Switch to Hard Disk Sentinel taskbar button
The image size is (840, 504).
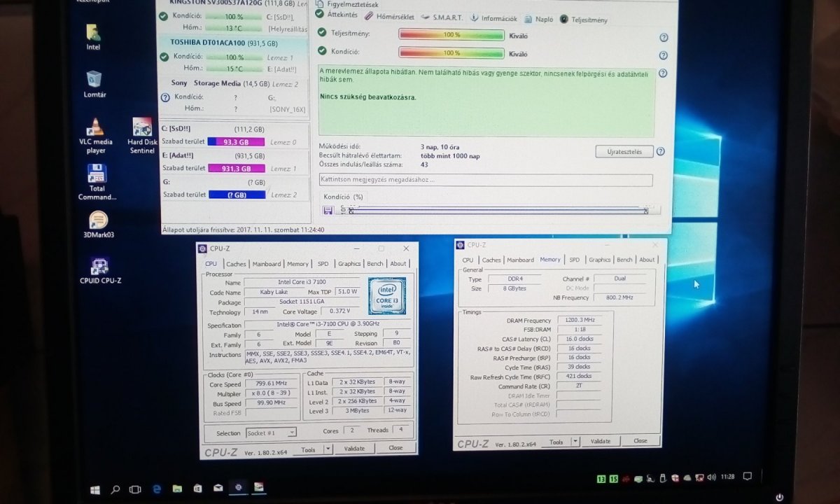coord(259,487)
